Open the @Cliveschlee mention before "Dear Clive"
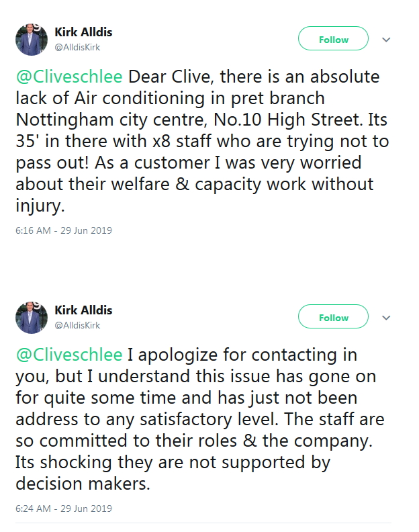Screen dimensions: 419x532 click(x=68, y=77)
